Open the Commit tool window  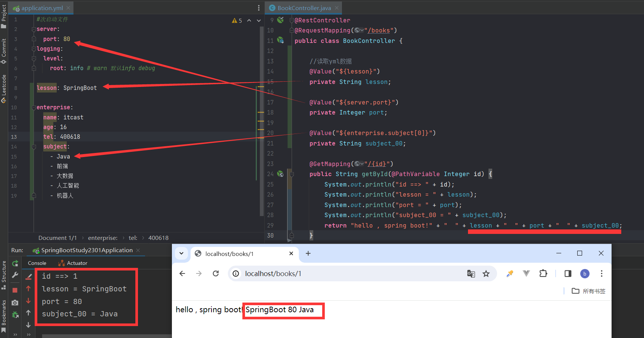[4, 51]
